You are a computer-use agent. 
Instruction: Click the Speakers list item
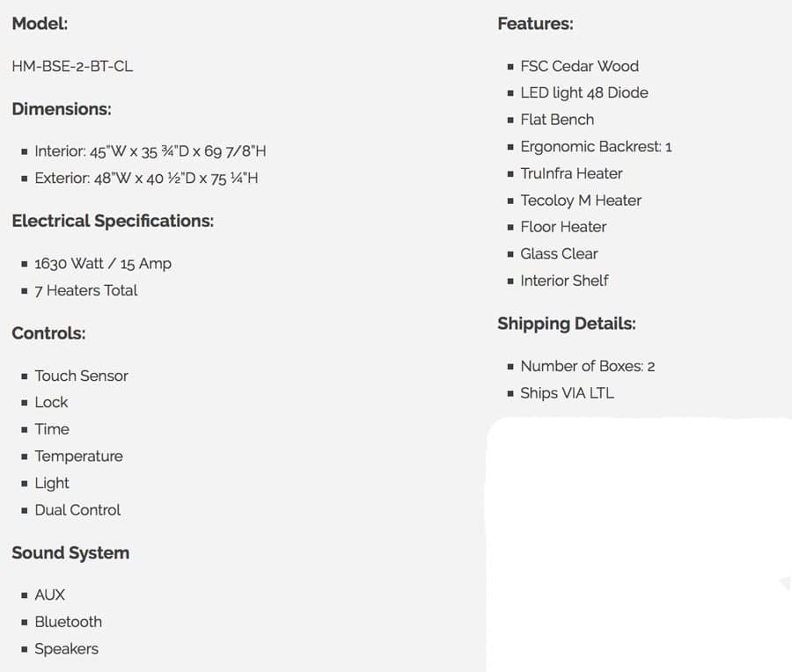pyautogui.click(x=66, y=648)
